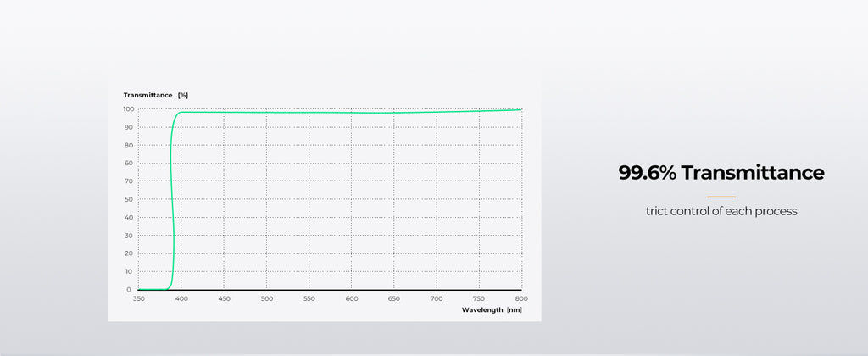Click the 50 label on the transmittance axis
The image size is (868, 356).
click(129, 199)
